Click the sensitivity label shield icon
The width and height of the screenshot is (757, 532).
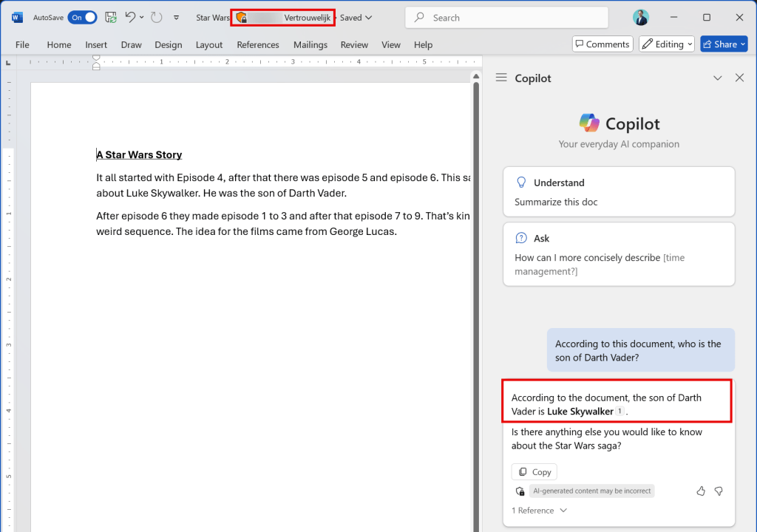(241, 17)
